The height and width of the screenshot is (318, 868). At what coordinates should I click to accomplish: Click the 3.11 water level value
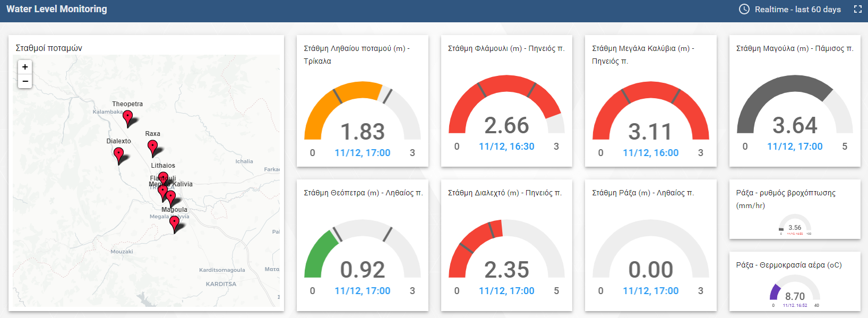(x=651, y=132)
